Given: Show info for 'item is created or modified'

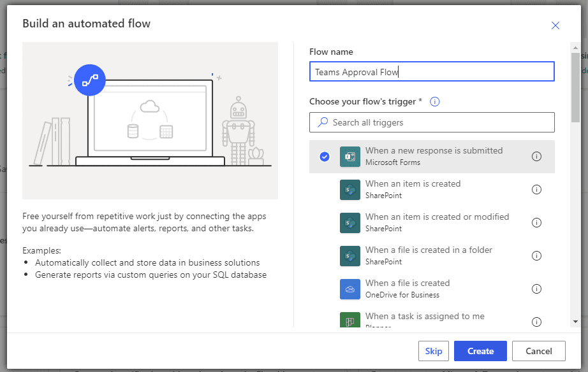Looking at the screenshot, I should pyautogui.click(x=536, y=223).
